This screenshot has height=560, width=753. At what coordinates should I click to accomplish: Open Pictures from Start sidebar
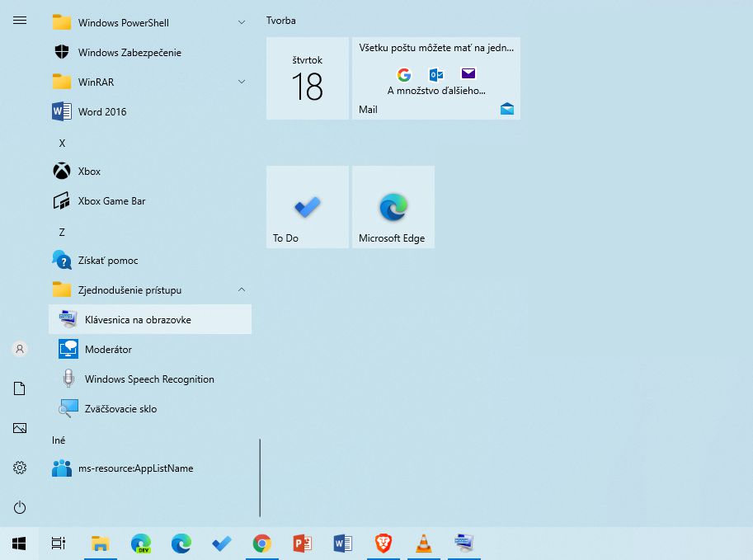tap(20, 428)
